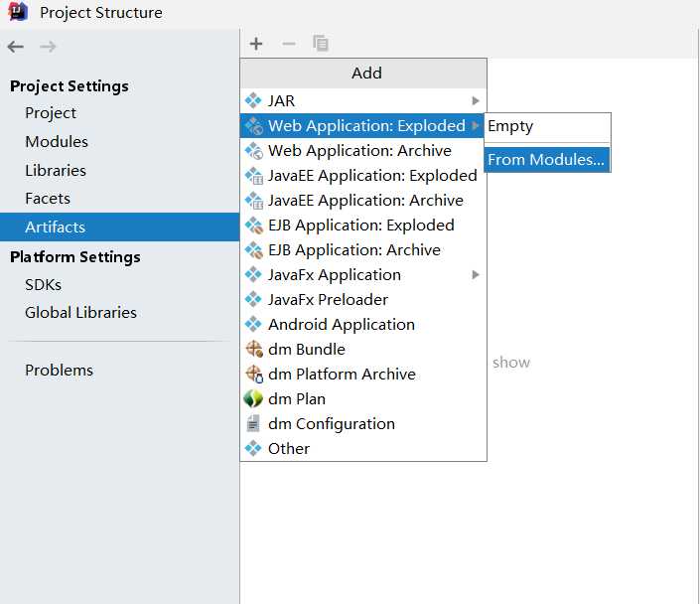700x604 pixels.
Task: Expand the Web Application: Exploded submenu arrow
Action: [x=476, y=125]
